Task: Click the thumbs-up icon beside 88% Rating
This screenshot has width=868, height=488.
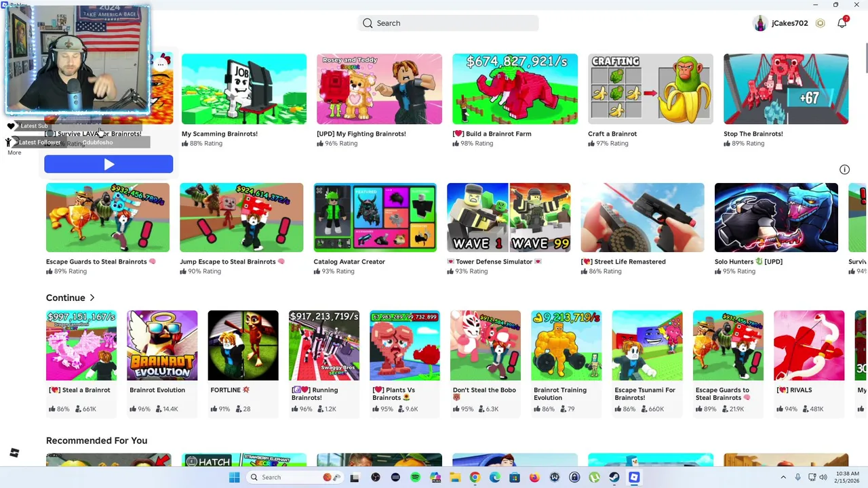Action: 184,143
